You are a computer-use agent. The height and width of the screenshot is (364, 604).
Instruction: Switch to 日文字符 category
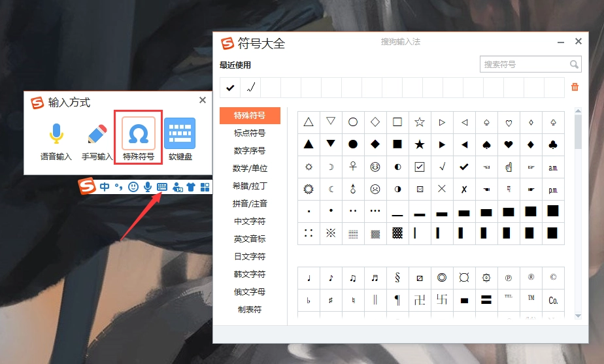(250, 257)
